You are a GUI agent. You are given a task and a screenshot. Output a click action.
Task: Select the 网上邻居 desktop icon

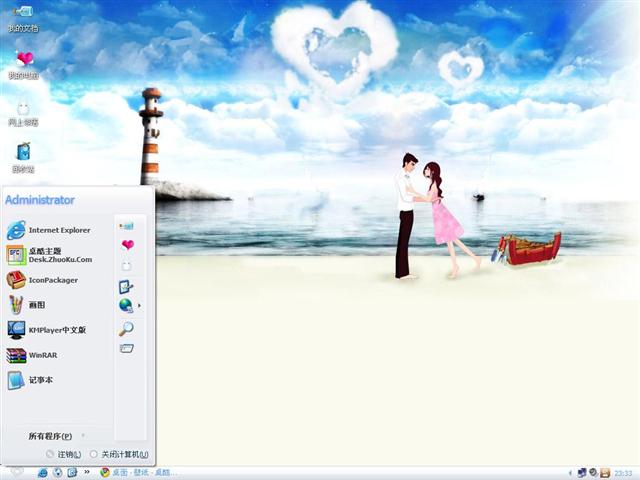click(23, 114)
